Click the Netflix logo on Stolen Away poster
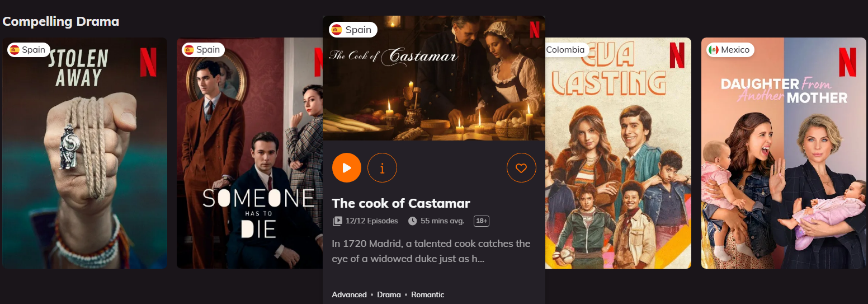Viewport: 868px width, 304px height. [148, 62]
